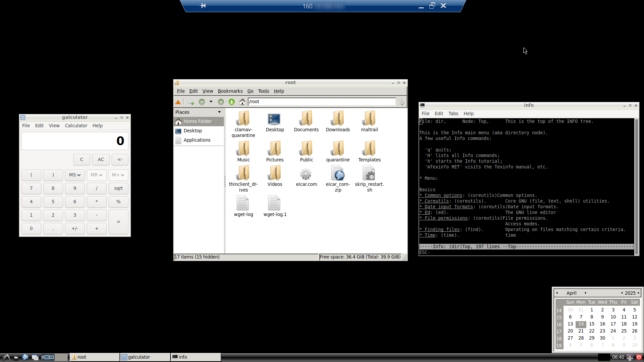Go to previous month in calendar
Screen dimensions: 644x362
pyautogui.click(x=557, y=293)
